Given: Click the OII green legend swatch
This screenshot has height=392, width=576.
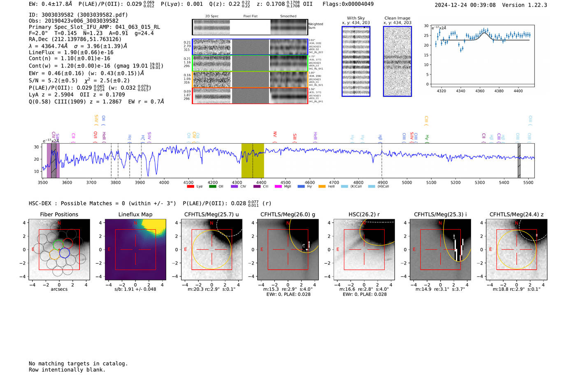Looking at the screenshot, I should click(x=213, y=186).
